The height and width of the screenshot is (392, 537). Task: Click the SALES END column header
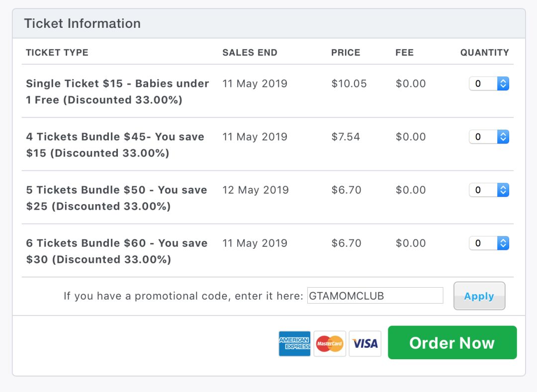pyautogui.click(x=250, y=52)
